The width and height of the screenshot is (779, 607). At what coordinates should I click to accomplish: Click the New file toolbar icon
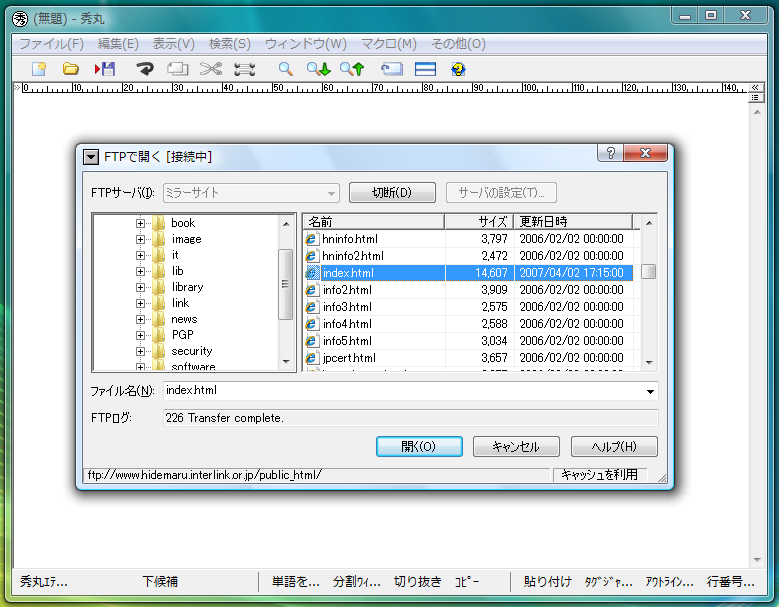pyautogui.click(x=39, y=69)
